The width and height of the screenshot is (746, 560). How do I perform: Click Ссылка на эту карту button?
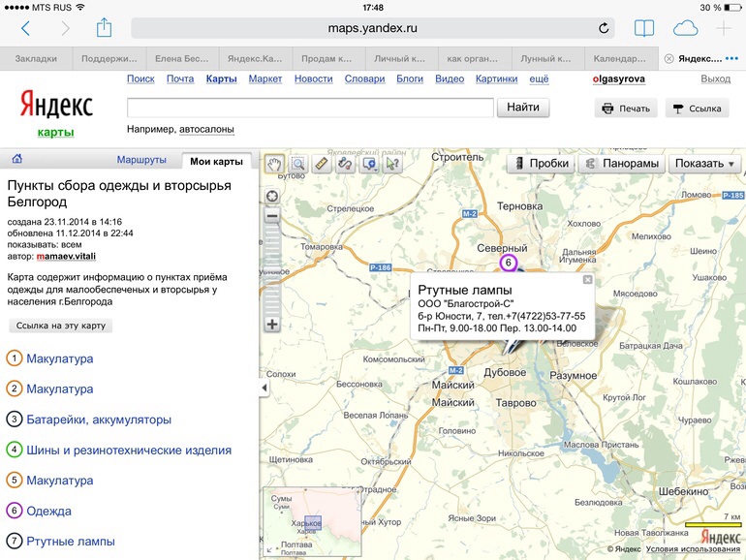[61, 326]
